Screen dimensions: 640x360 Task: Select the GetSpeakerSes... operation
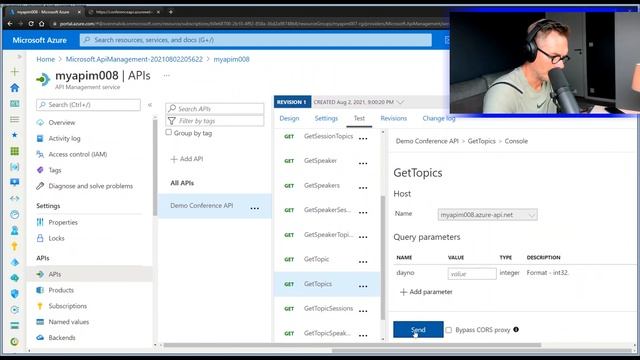[x=327, y=210]
